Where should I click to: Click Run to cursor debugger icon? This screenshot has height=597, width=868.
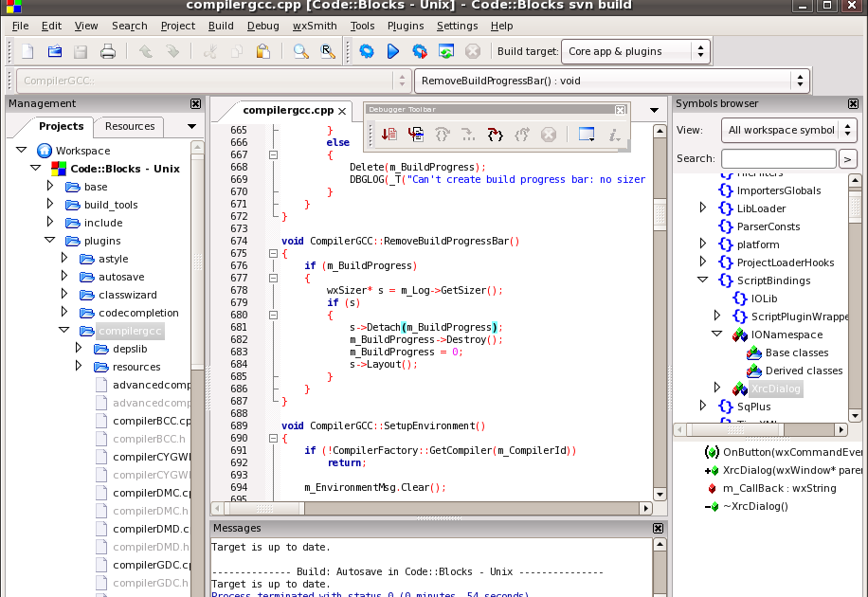coord(416,134)
